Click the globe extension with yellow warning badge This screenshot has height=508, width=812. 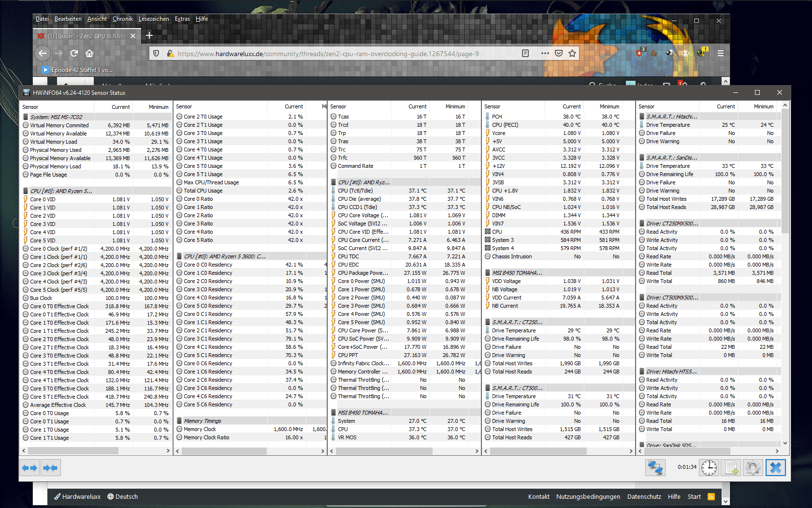pyautogui.click(x=702, y=52)
